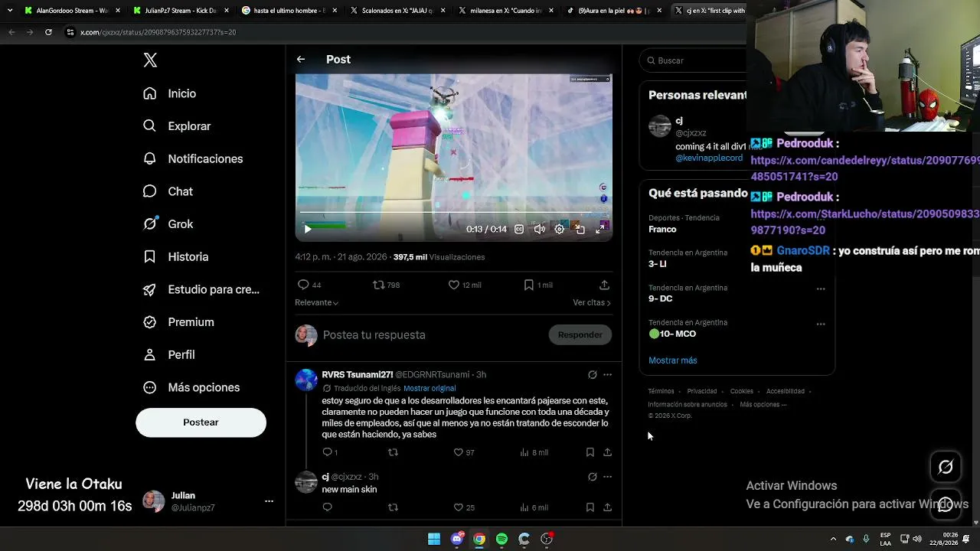
Task: Open the Franco trending topic
Action: 662,230
